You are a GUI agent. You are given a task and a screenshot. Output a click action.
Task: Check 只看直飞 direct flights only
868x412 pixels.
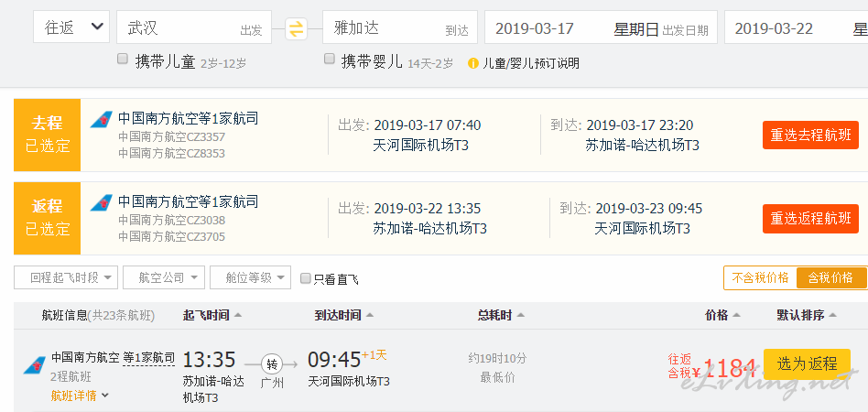pyautogui.click(x=305, y=278)
